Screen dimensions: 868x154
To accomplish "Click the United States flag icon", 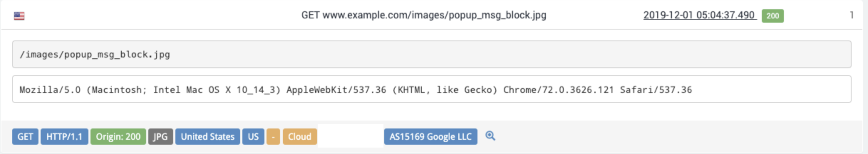I will pos(19,16).
